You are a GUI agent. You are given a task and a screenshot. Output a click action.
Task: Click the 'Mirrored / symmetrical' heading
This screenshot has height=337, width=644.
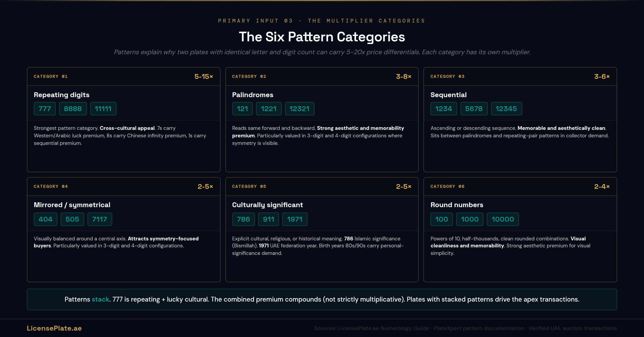[x=72, y=205]
